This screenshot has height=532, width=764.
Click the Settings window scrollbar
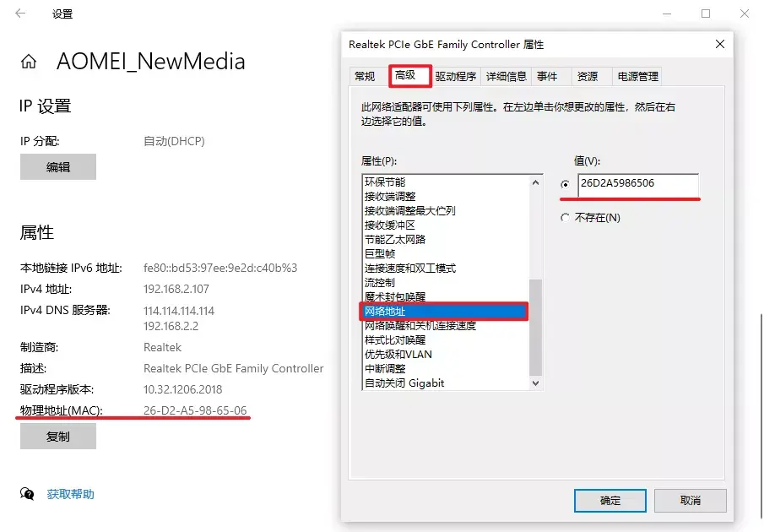coord(761,416)
